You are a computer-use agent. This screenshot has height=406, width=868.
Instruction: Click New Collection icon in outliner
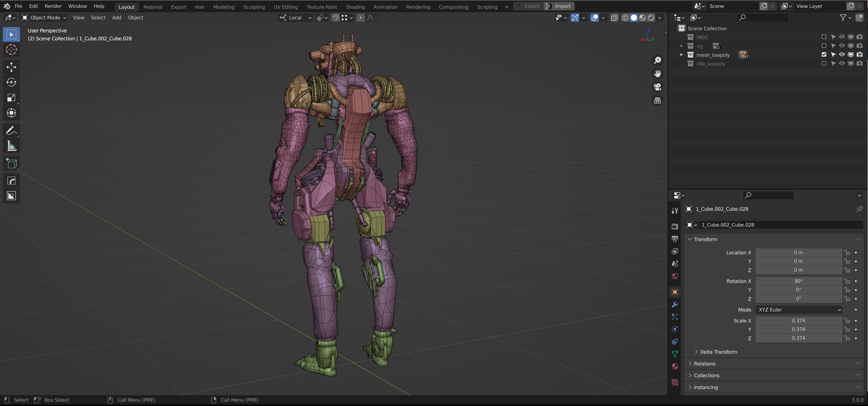[x=859, y=18]
